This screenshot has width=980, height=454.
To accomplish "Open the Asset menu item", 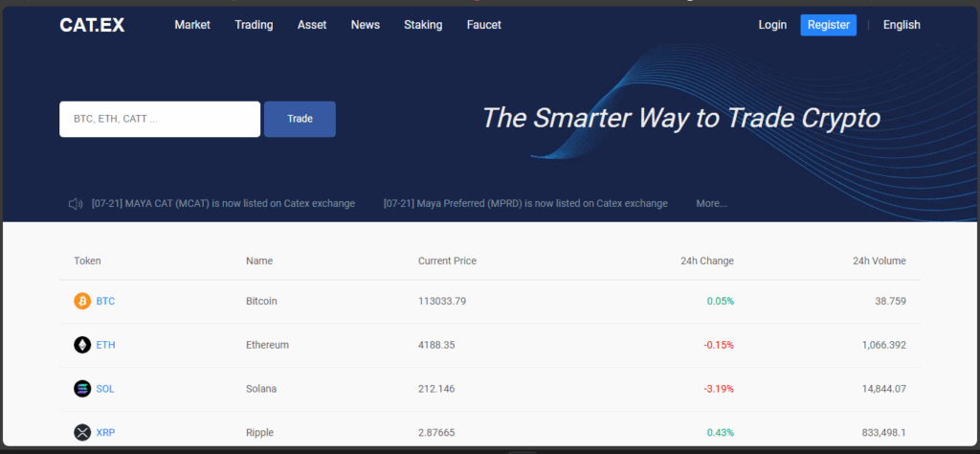I will (x=312, y=25).
